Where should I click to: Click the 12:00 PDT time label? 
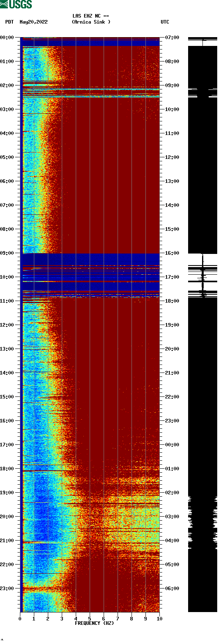[7, 325]
